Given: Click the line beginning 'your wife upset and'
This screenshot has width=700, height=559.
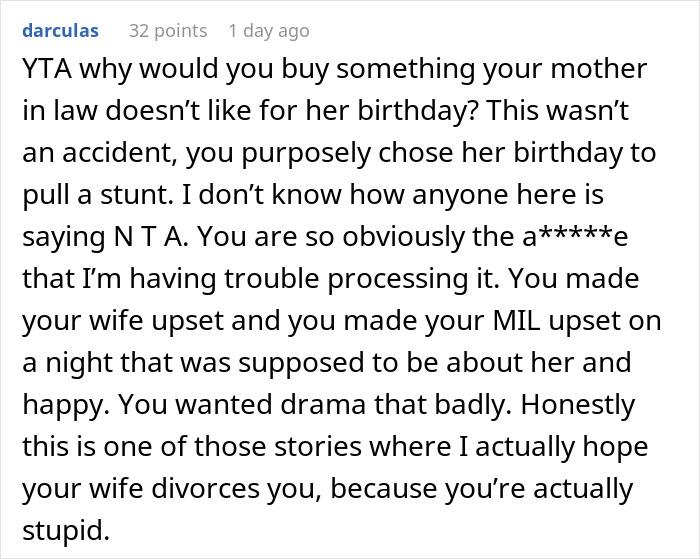Looking at the screenshot, I should click(x=300, y=317).
